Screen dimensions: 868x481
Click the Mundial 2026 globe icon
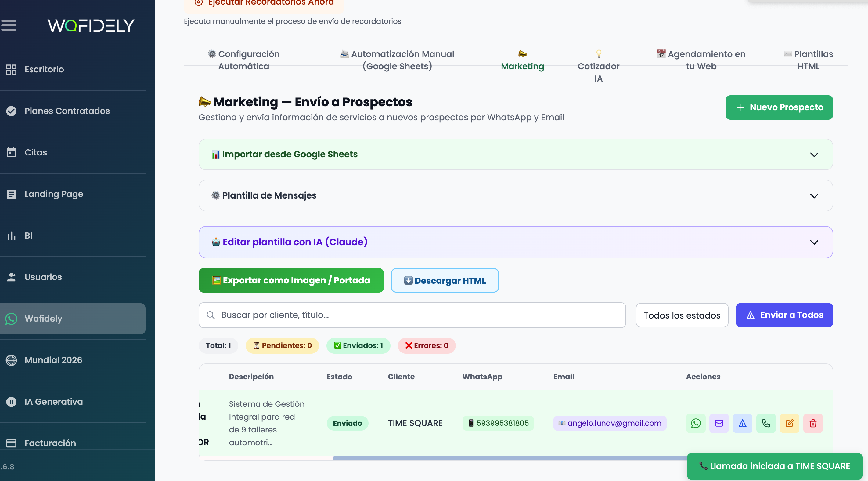pyautogui.click(x=11, y=360)
